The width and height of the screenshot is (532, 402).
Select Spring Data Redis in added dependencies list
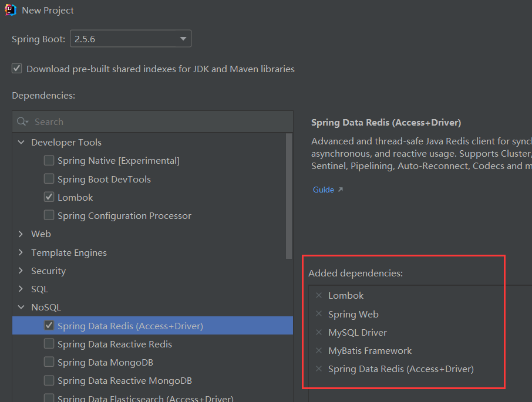click(x=400, y=369)
